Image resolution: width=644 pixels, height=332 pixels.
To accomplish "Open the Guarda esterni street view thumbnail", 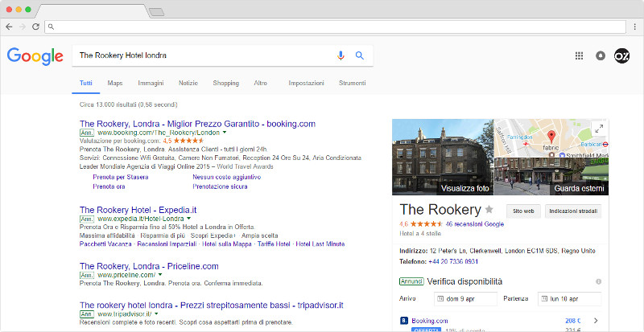I will (551, 177).
